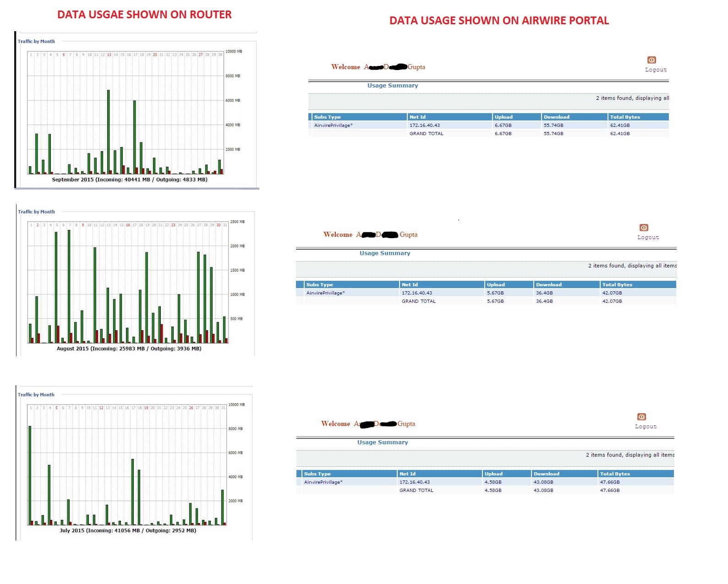The height and width of the screenshot is (584, 728).
Task: Click 'GRAND TOTAL' in the table showing 55.74GB download
Action: pyautogui.click(x=427, y=133)
